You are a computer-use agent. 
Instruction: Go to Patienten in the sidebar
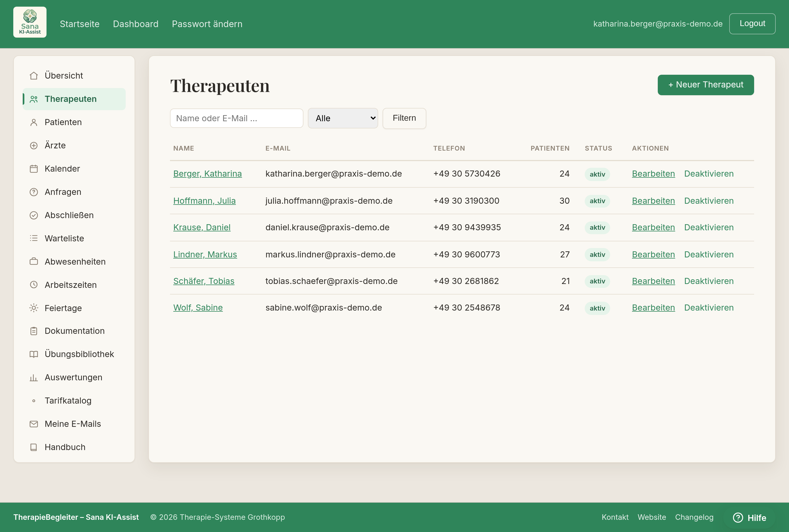(74, 122)
